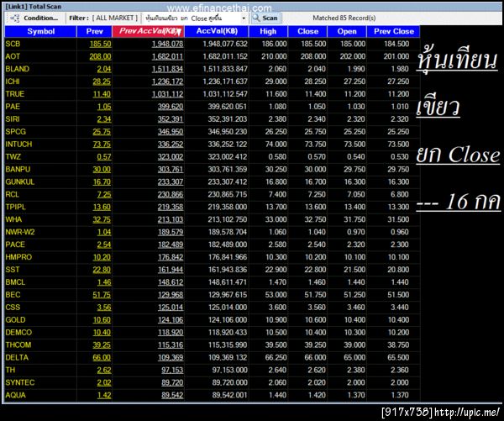Click THCOM Prev Close value 38.750

click(398, 345)
